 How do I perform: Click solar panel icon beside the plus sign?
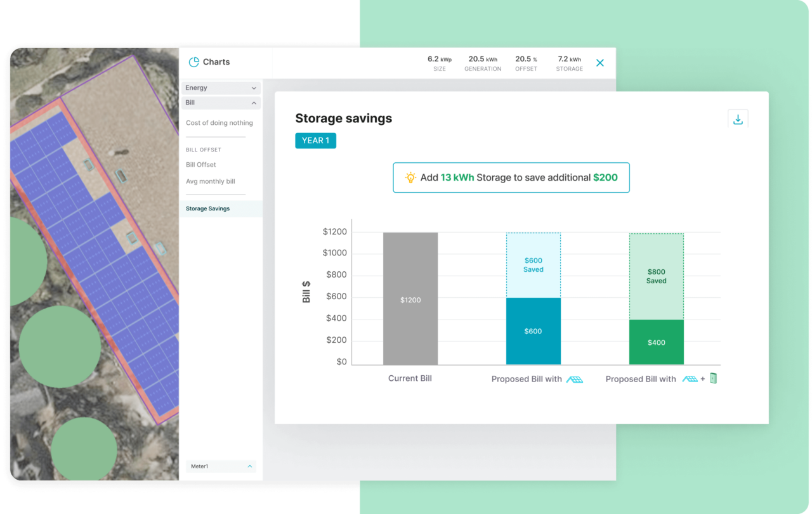click(x=690, y=379)
